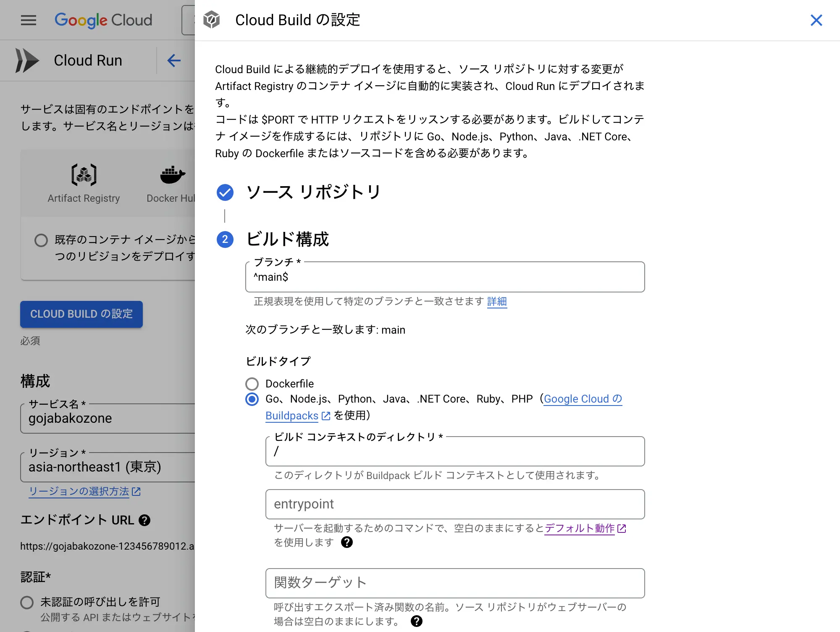840x632 pixels.
Task: Open help icon beside エンドポイント URL
Action: (144, 520)
